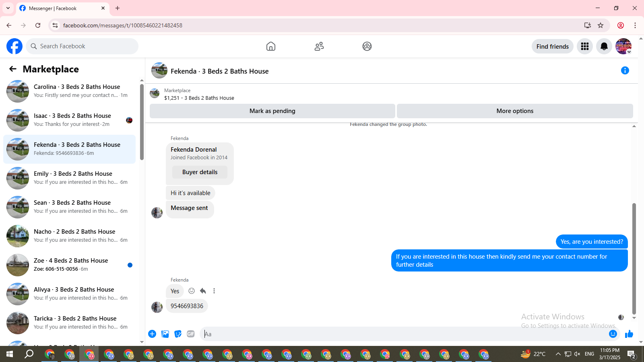Open Emily's 3 Beds 2 Baths conversation
This screenshot has width=644, height=362.
click(x=69, y=178)
